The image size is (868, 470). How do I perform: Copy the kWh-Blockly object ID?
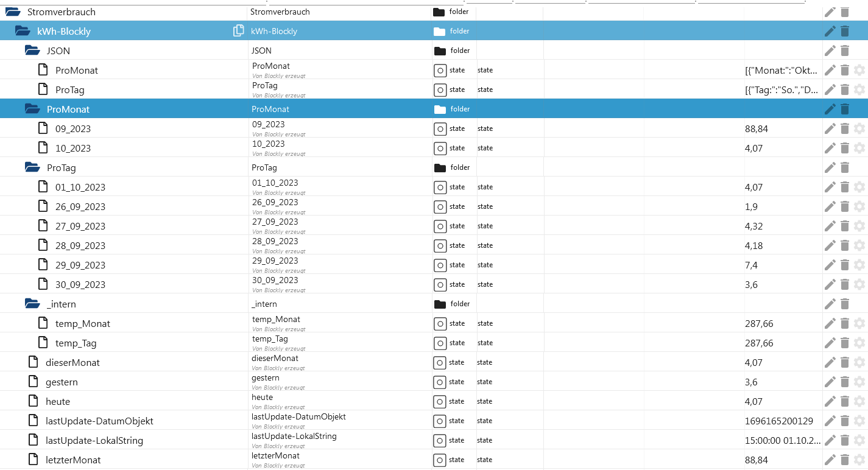click(x=239, y=31)
